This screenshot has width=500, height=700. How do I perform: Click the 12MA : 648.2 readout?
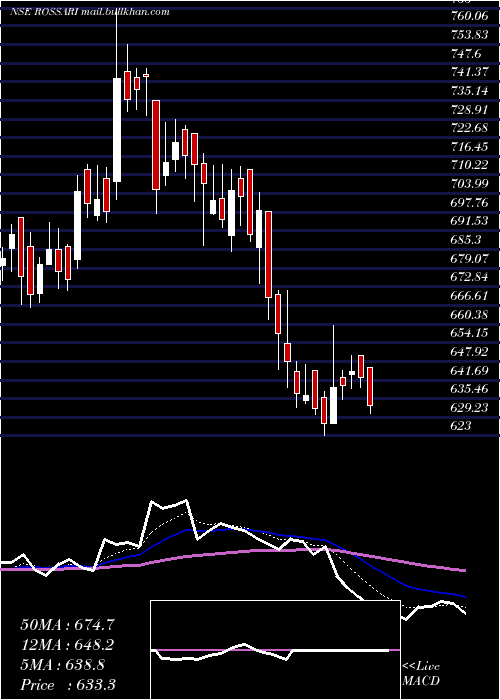click(x=67, y=645)
